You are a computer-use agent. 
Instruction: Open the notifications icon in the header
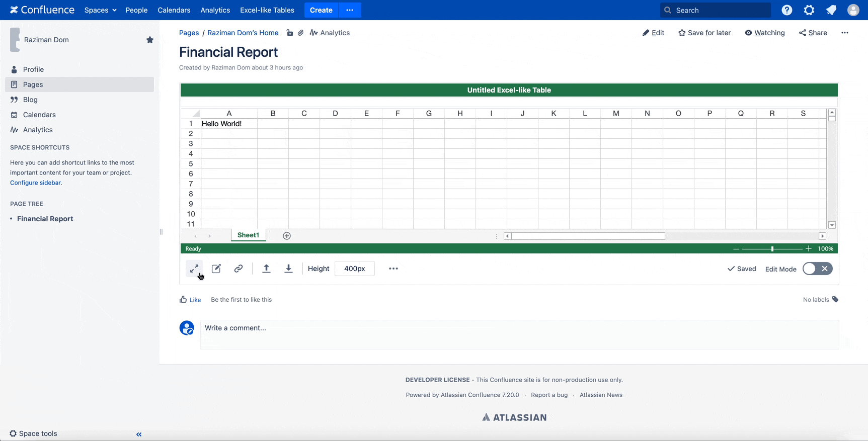[831, 10]
